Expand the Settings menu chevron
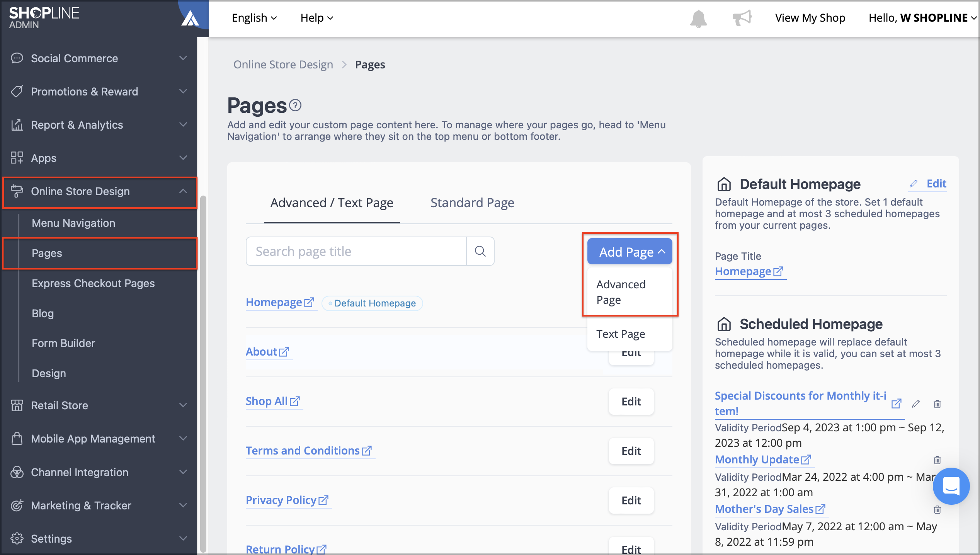Viewport: 980px width, 555px height. click(x=183, y=538)
